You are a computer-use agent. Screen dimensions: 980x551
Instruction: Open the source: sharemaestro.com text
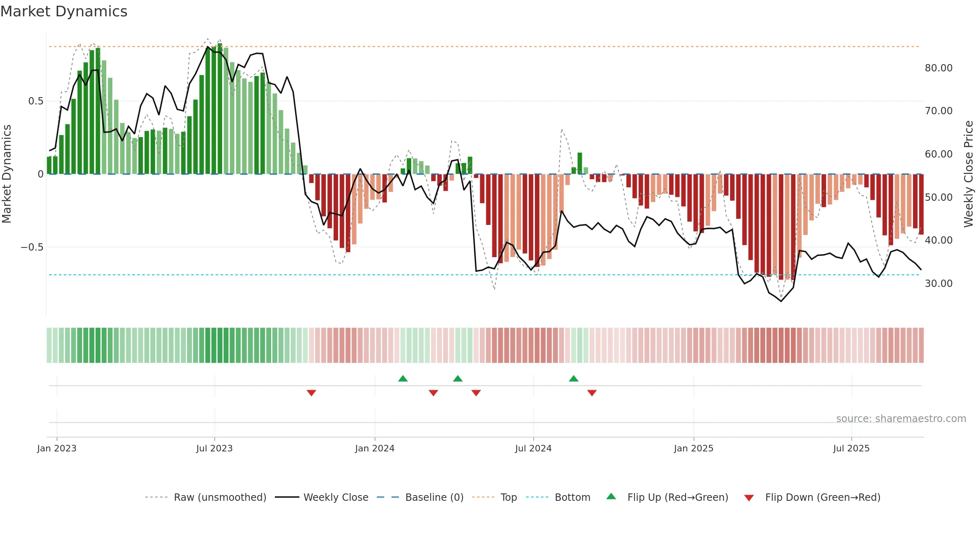[901, 418]
